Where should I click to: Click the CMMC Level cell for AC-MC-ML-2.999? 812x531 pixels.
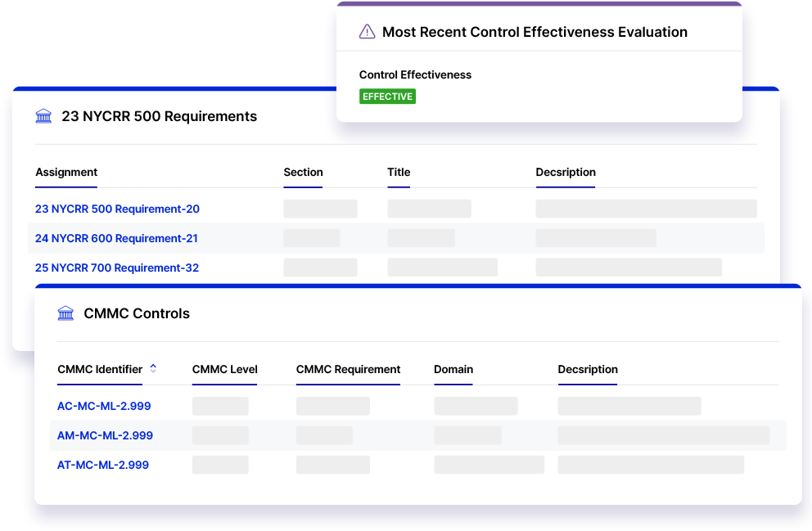point(220,407)
